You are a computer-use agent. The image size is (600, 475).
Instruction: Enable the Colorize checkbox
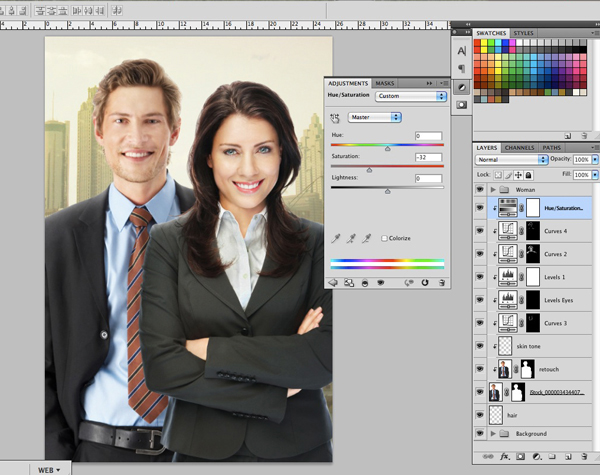(x=384, y=238)
